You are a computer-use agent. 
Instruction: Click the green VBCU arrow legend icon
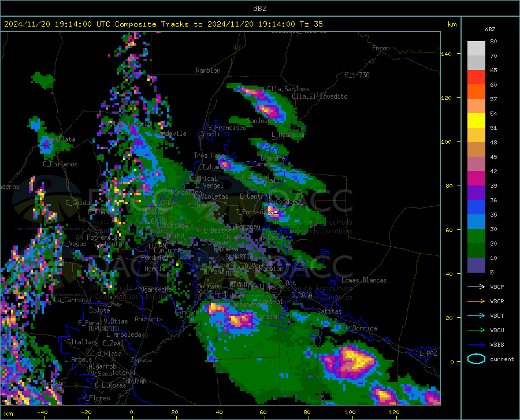pyautogui.click(x=476, y=330)
